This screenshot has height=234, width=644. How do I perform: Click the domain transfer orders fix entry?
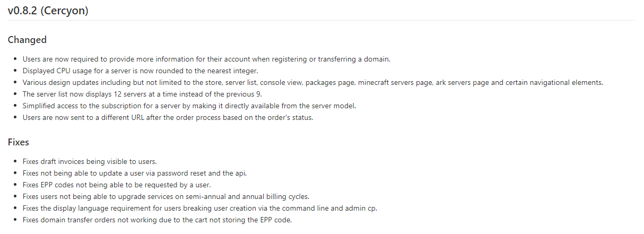pyautogui.click(x=157, y=220)
